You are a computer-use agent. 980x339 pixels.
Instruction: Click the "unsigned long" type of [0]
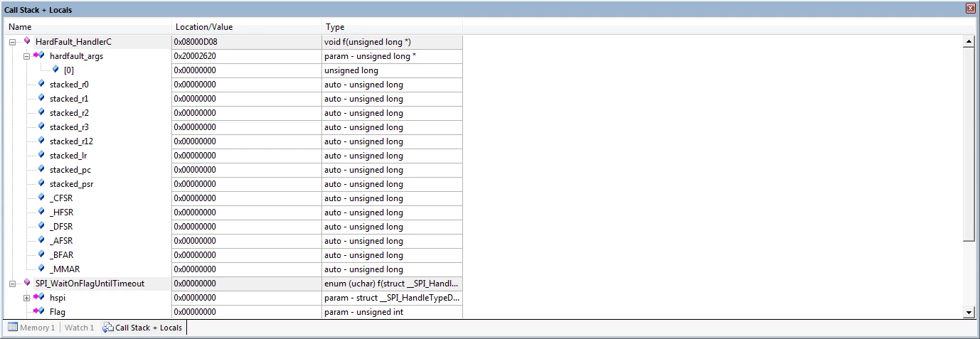[x=351, y=70]
